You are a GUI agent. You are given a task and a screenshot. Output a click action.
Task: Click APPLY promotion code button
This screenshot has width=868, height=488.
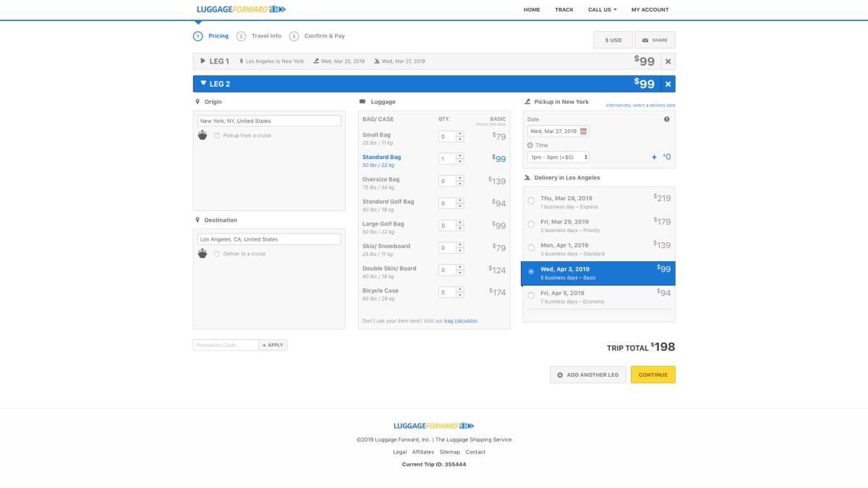click(x=273, y=345)
